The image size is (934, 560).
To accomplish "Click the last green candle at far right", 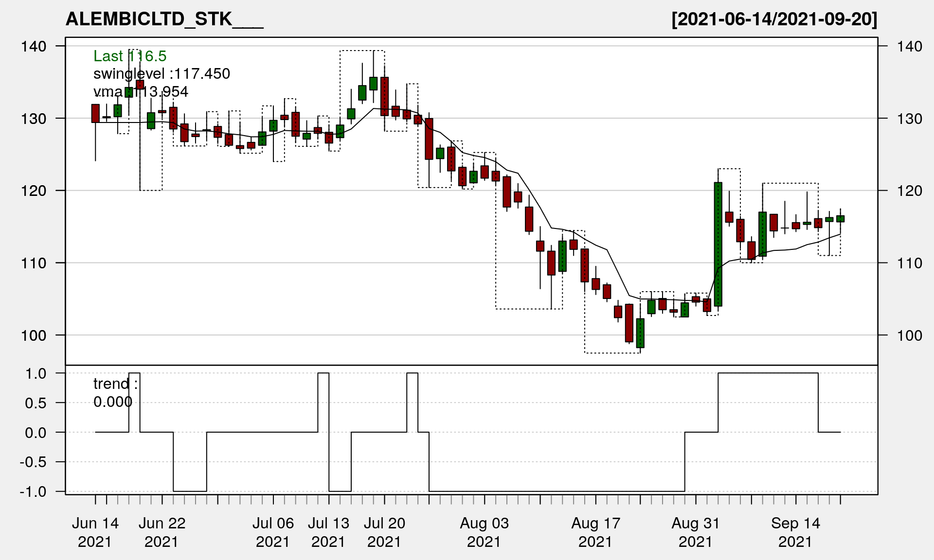I will 840,219.
